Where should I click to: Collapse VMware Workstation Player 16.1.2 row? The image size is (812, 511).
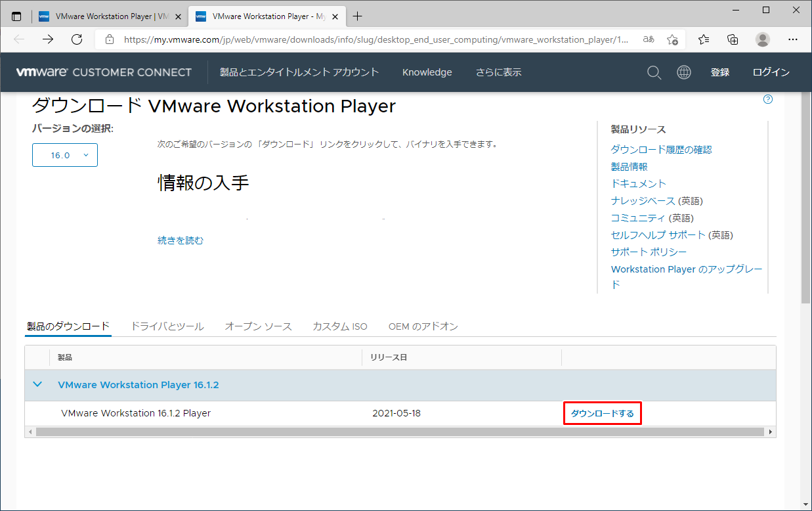37,385
